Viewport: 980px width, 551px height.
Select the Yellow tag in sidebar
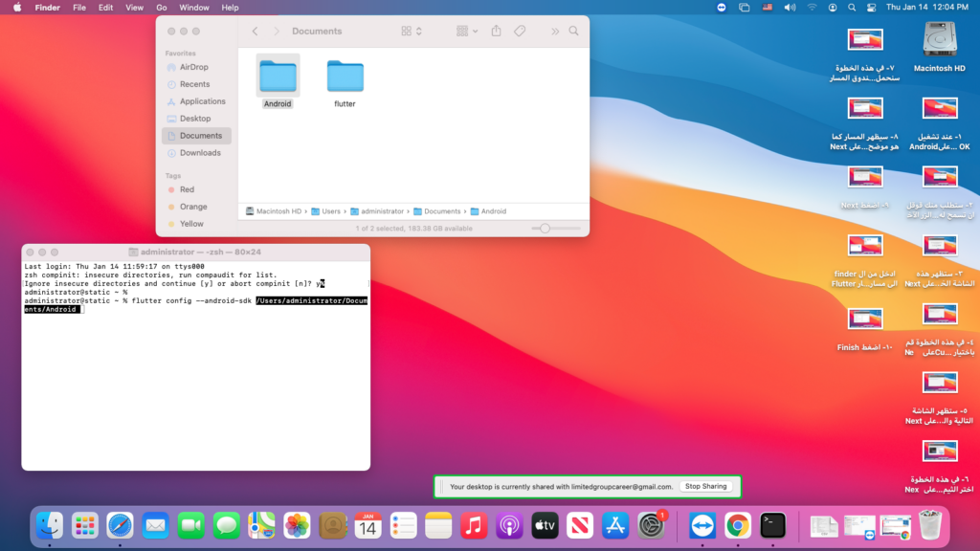(191, 224)
